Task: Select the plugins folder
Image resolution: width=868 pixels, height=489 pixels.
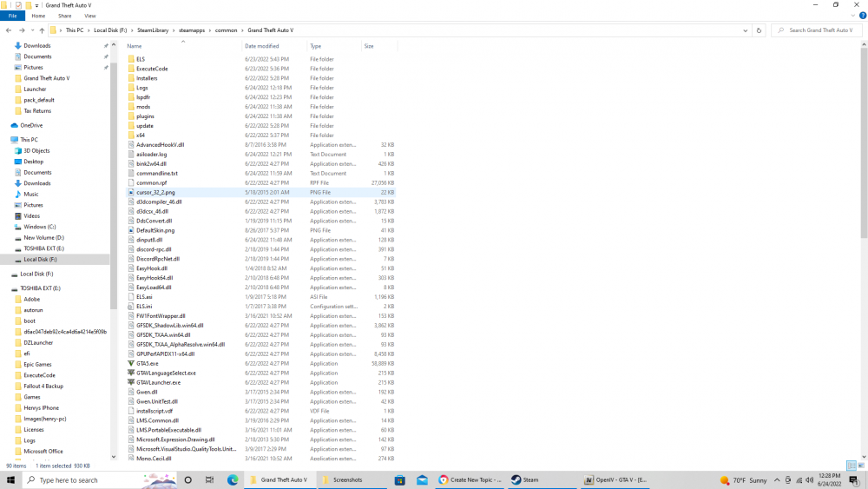Action: click(145, 116)
